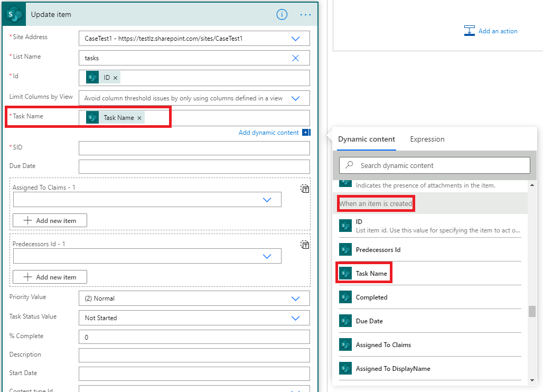Open the Update item info icon
Screen dimensions: 543x392
click(x=282, y=15)
